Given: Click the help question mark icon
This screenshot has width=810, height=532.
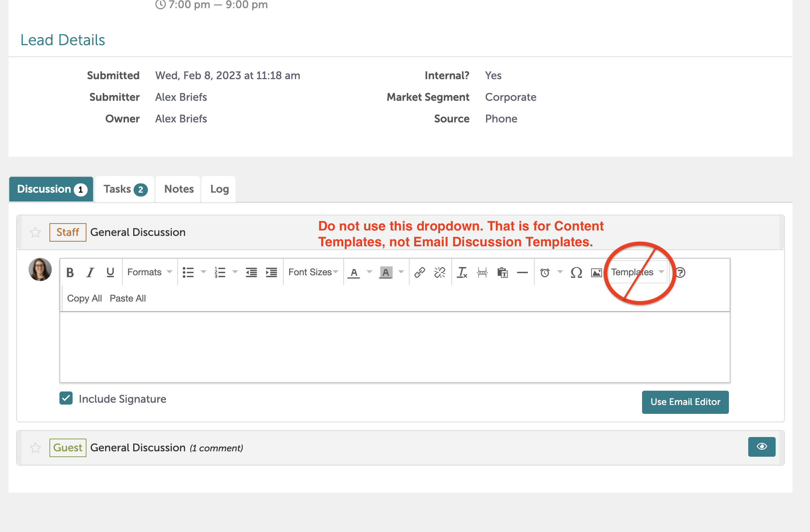Looking at the screenshot, I should click(680, 273).
